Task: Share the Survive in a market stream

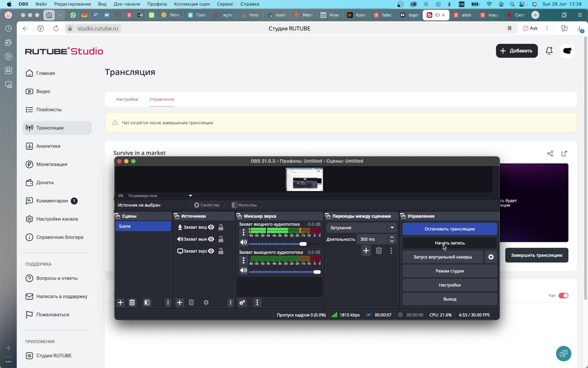Action: 550,153
